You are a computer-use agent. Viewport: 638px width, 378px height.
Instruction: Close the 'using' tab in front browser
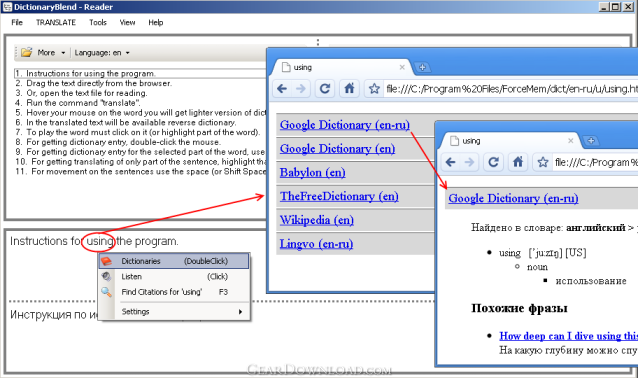point(570,141)
